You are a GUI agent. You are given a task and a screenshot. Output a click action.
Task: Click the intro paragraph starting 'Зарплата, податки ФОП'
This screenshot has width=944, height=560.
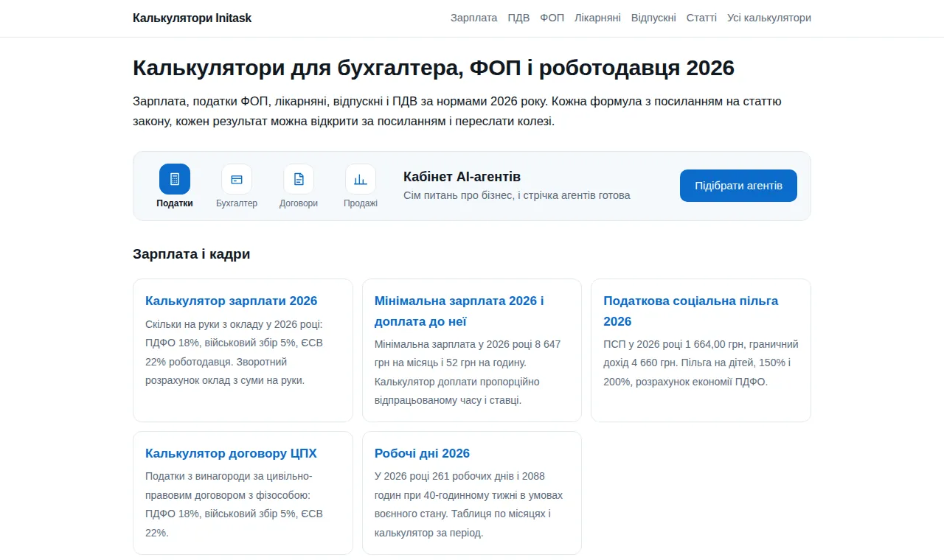point(457,111)
